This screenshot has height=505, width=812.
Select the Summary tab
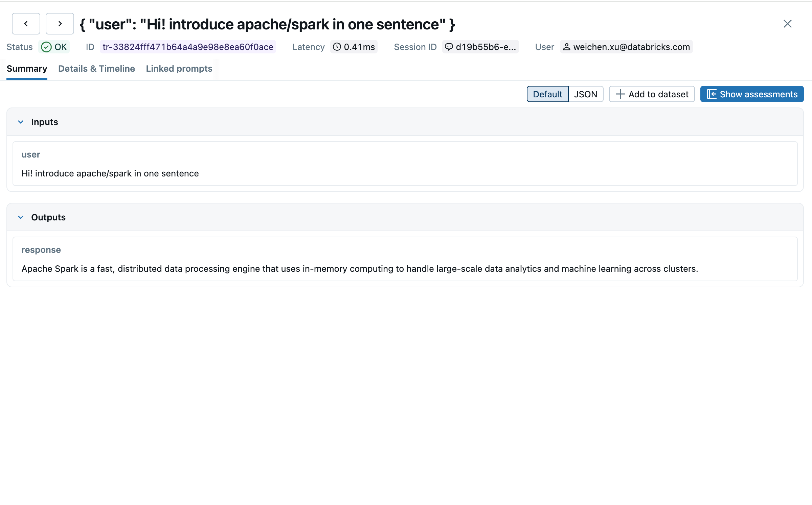[x=27, y=69]
